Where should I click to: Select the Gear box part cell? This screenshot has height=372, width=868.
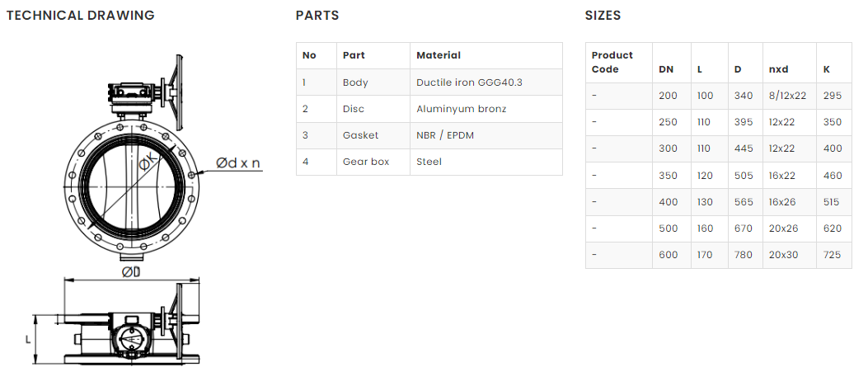pos(365,162)
